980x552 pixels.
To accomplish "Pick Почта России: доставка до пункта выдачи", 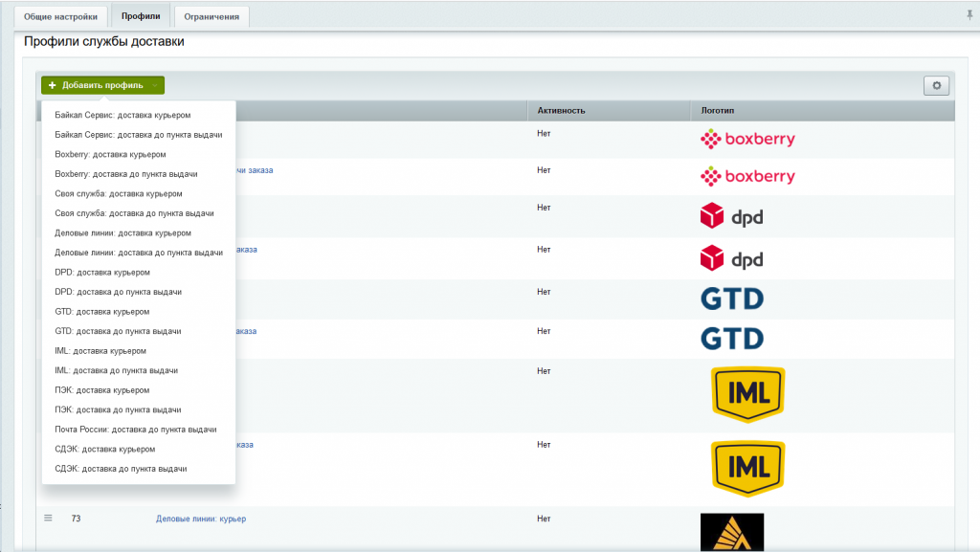I will click(x=136, y=430).
